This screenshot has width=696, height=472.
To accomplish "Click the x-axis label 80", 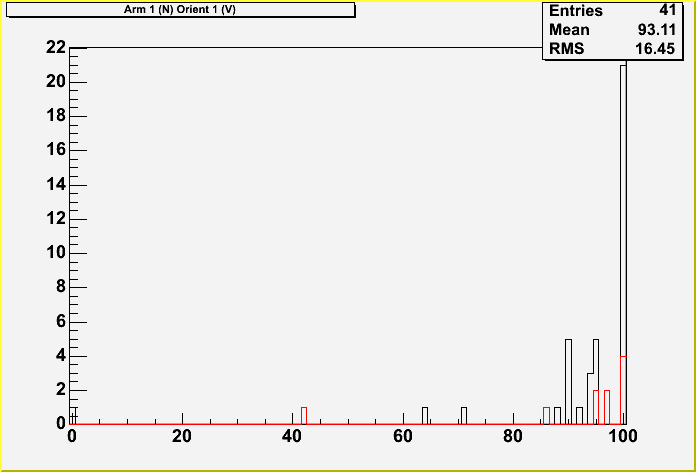I will tap(514, 436).
